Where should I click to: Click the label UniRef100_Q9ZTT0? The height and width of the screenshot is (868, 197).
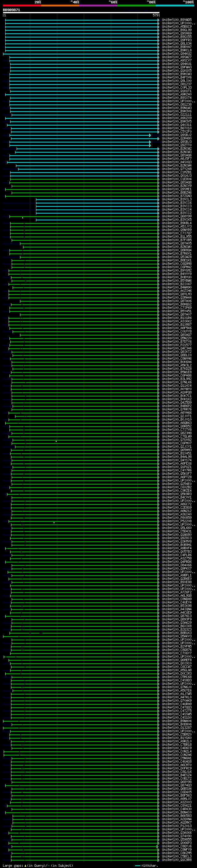click(177, 145)
